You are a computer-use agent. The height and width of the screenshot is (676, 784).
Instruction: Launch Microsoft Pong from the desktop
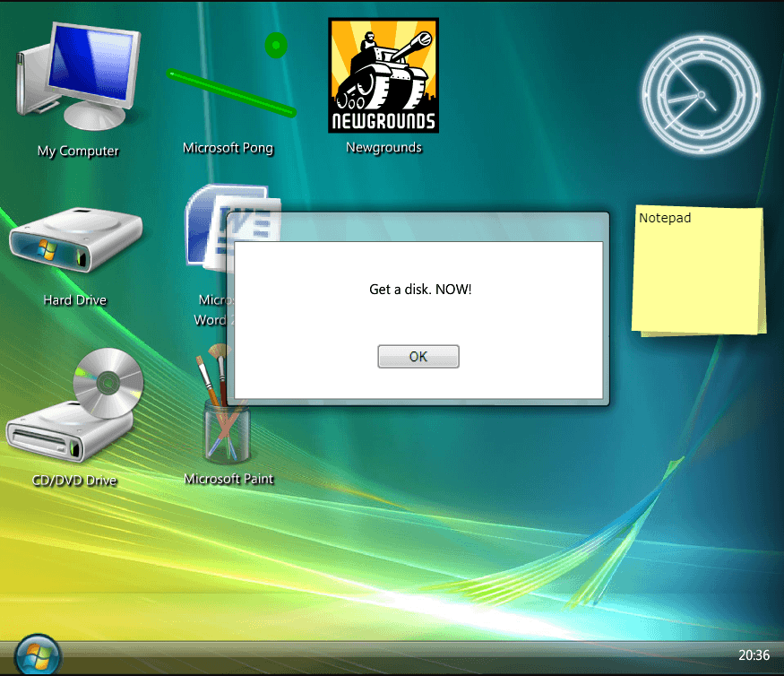[x=231, y=75]
